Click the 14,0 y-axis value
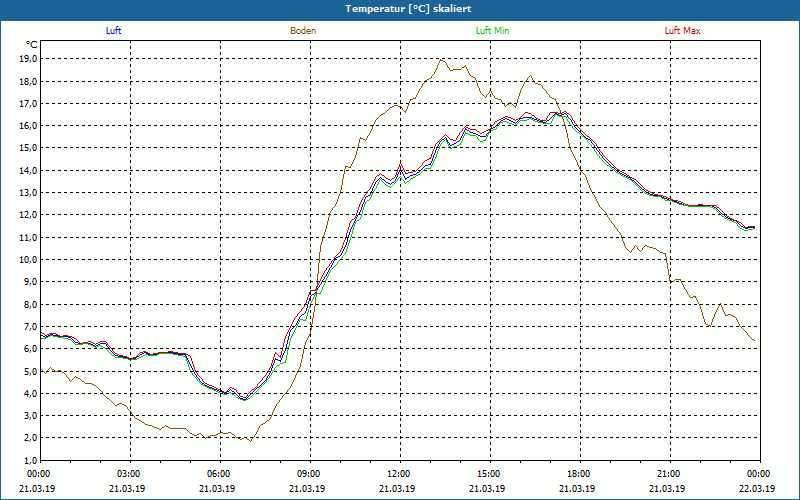 29,170
